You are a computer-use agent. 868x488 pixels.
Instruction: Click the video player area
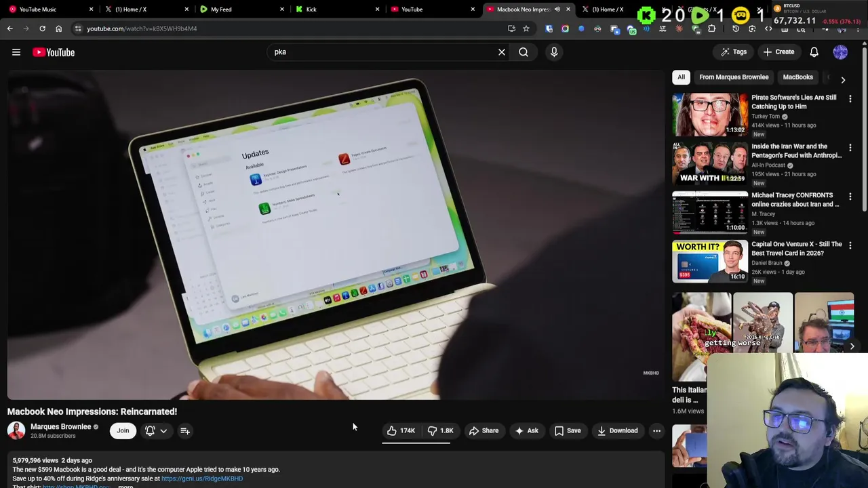[336, 235]
